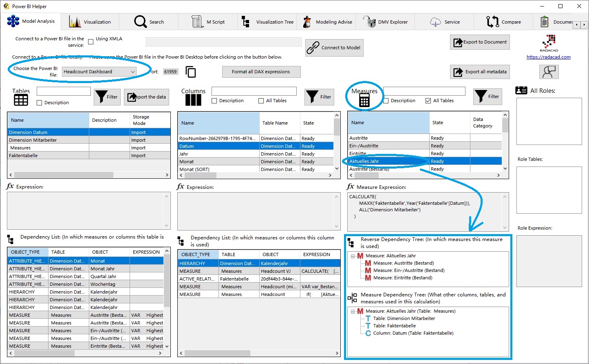Open the Headcount Dashboard file dropdown
The height and width of the screenshot is (364, 589).
pyautogui.click(x=133, y=71)
